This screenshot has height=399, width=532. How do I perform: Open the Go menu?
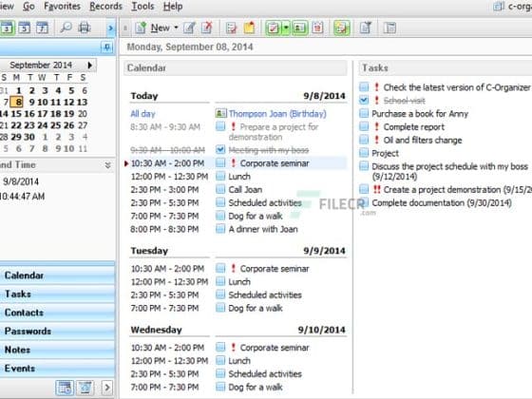28,6
